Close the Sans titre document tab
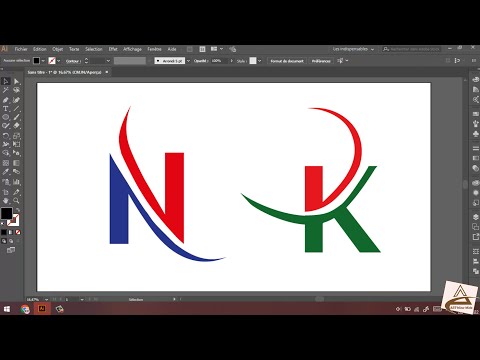This screenshot has height=360, width=480. (107, 72)
